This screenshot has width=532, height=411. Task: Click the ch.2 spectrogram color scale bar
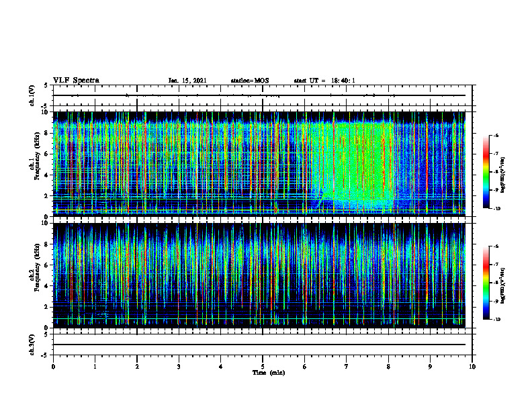point(486,283)
